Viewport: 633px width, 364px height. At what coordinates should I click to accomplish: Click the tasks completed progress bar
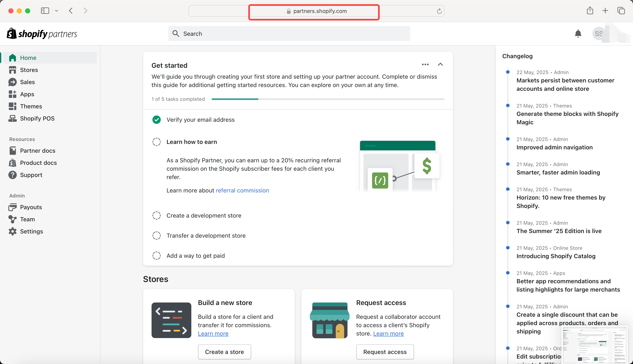point(328,99)
